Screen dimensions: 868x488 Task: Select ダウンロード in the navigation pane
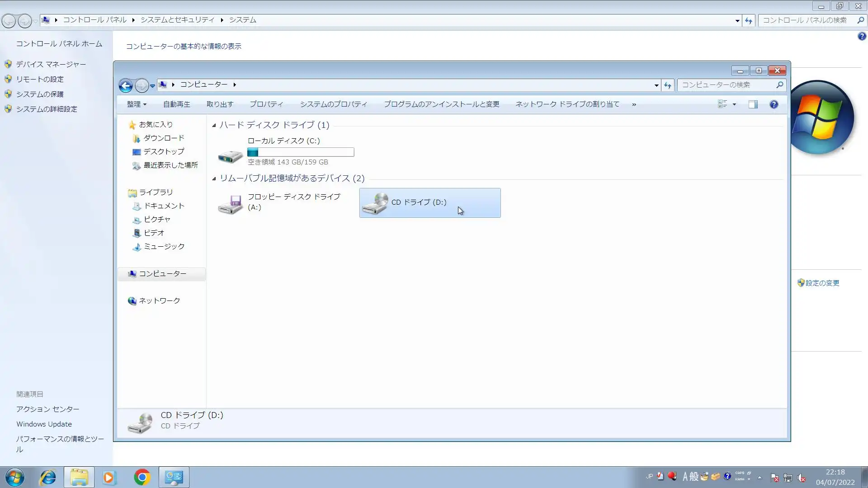pos(164,138)
